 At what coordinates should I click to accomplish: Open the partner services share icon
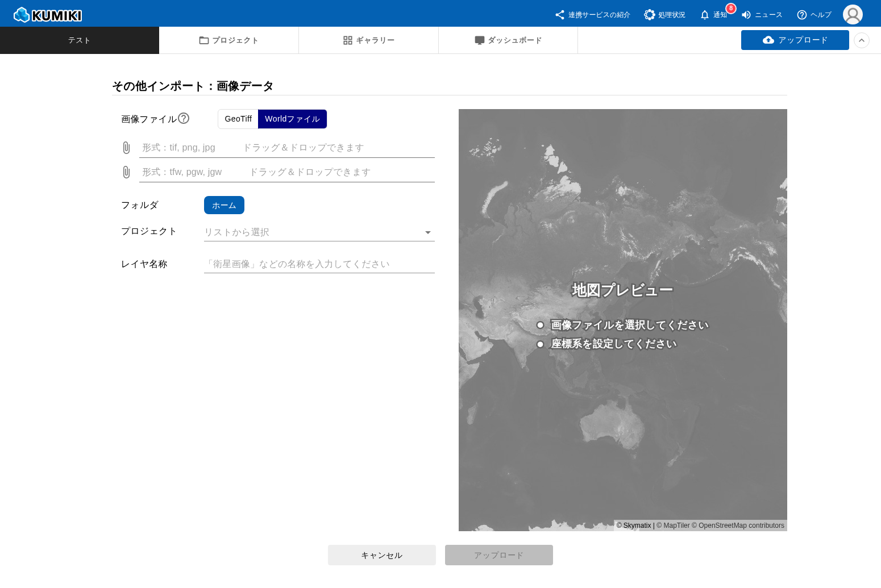click(560, 15)
